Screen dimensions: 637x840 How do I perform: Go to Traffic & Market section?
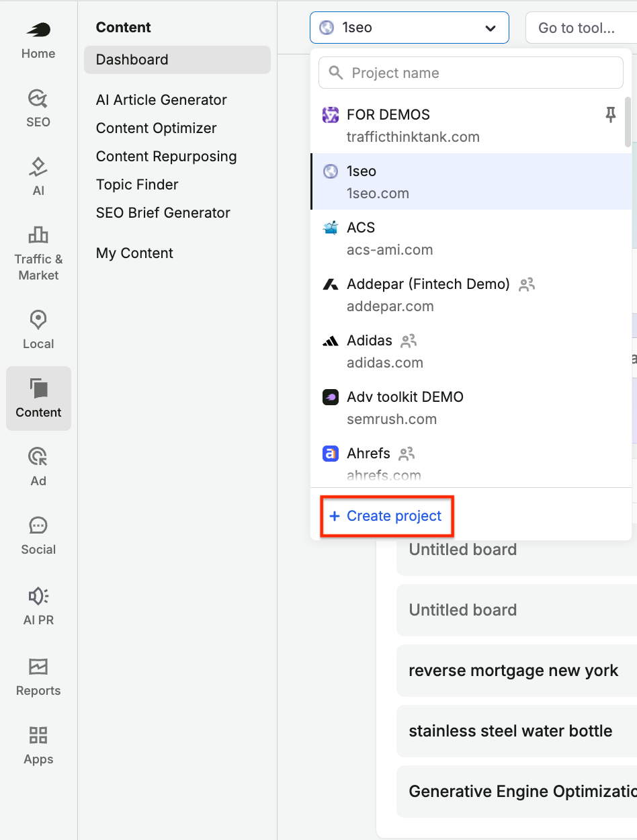pyautogui.click(x=38, y=253)
